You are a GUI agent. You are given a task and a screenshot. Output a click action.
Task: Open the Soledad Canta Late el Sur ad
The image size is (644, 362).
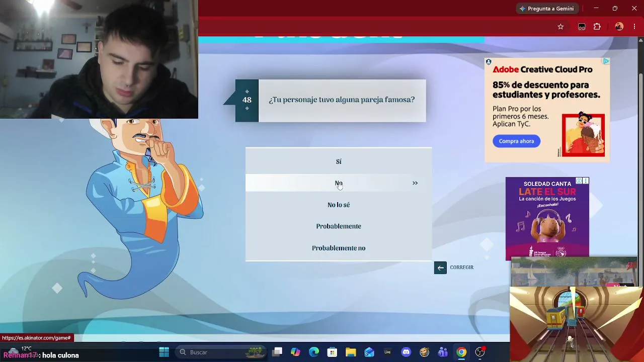547,219
